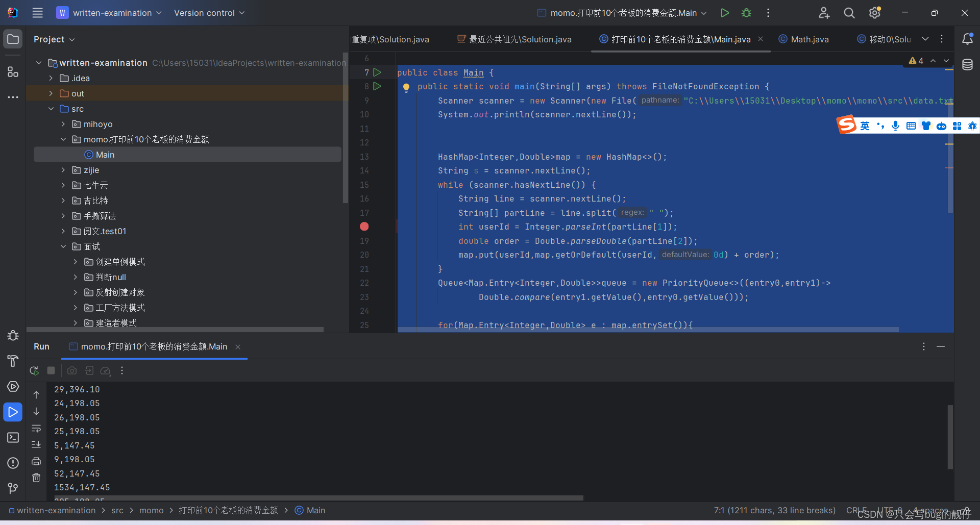Switch to 移动0\Solu tab

click(x=885, y=39)
